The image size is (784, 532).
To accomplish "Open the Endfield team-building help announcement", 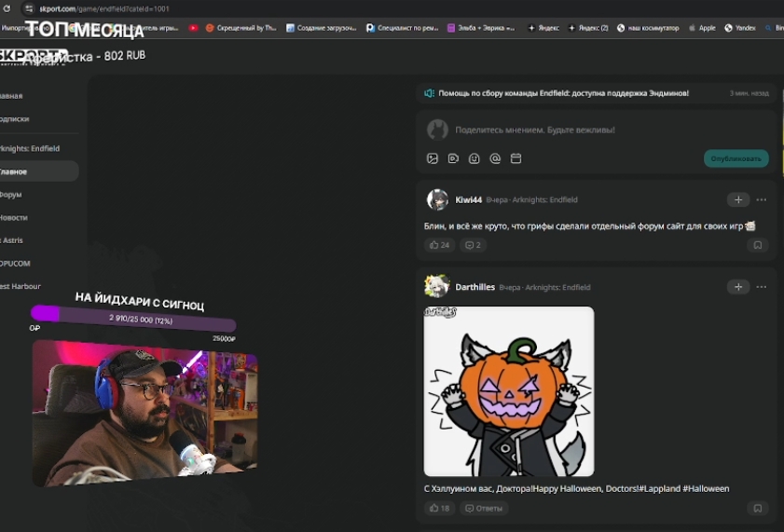I will [563, 93].
